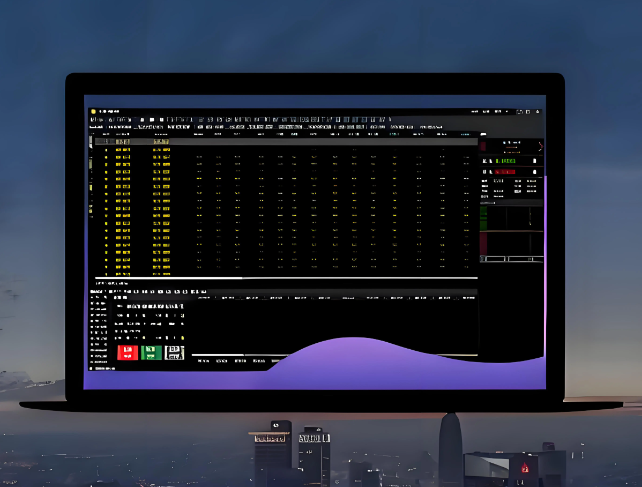Click the red buy button in order panel
642x487 pixels.
(127, 351)
